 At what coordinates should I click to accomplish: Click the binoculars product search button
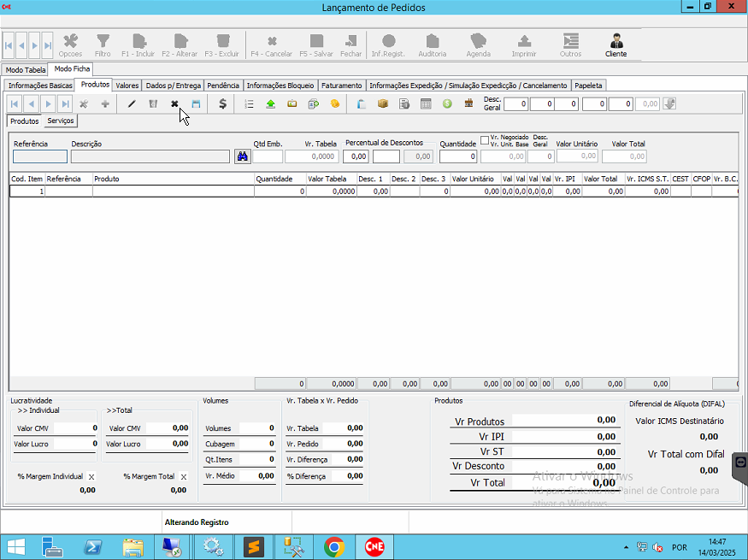242,156
